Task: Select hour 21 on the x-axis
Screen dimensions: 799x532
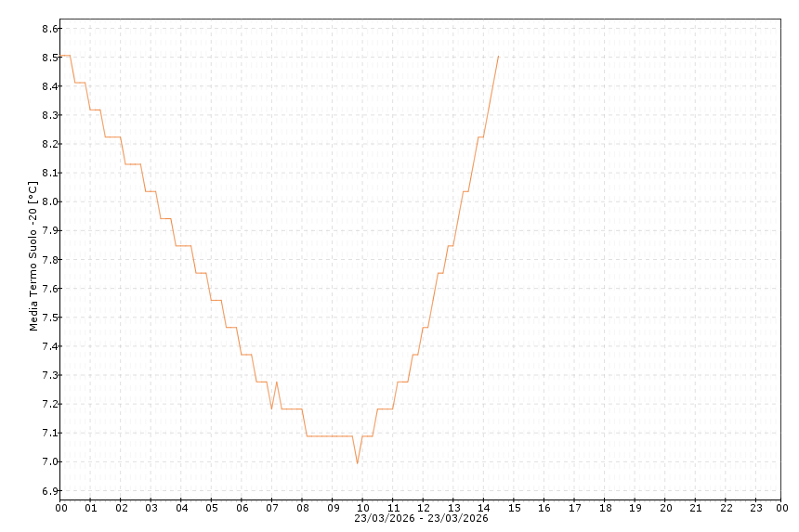Action: click(x=696, y=508)
